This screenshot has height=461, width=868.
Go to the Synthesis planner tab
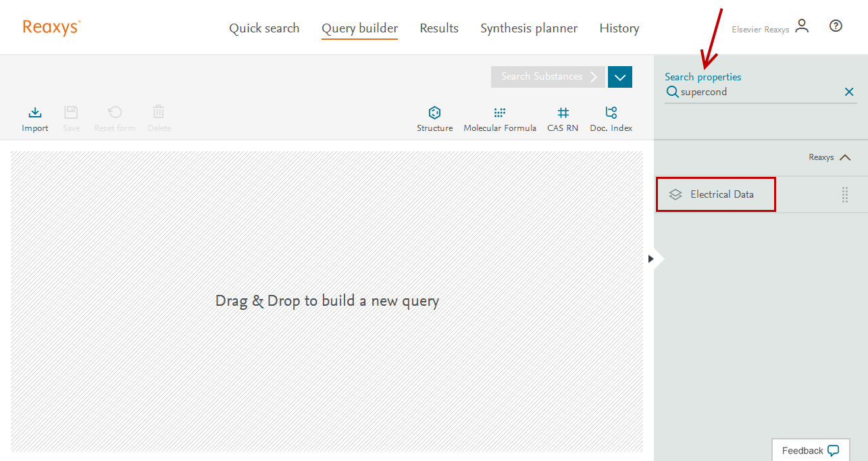click(529, 28)
